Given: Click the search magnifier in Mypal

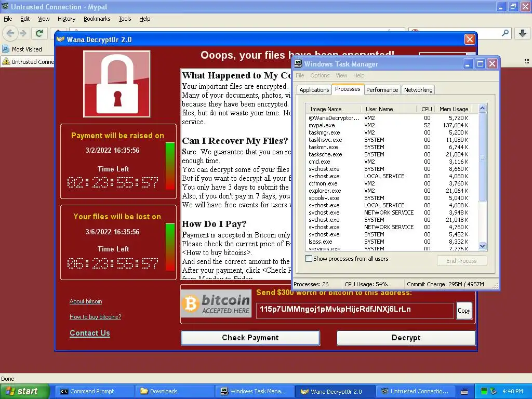Looking at the screenshot, I should pyautogui.click(x=505, y=33).
